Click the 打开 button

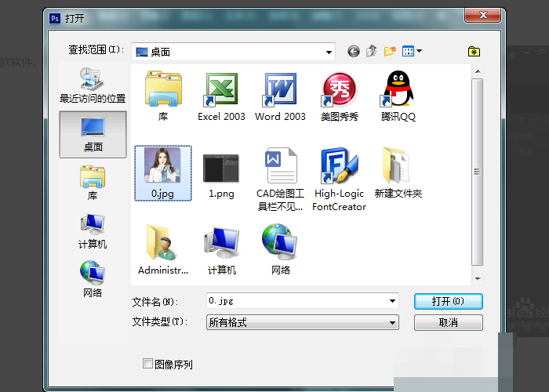pos(448,301)
